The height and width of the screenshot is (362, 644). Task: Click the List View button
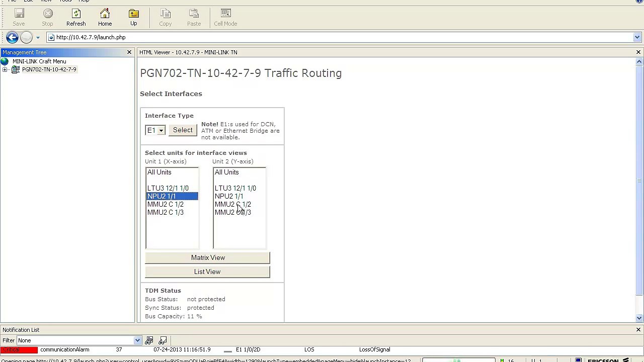pyautogui.click(x=207, y=271)
